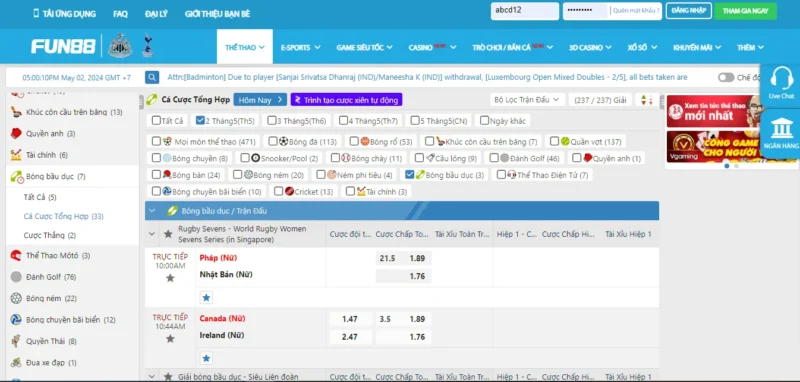Click the search magnifier icon beside the date
Viewport: 800px width, 382px height.
152,78
